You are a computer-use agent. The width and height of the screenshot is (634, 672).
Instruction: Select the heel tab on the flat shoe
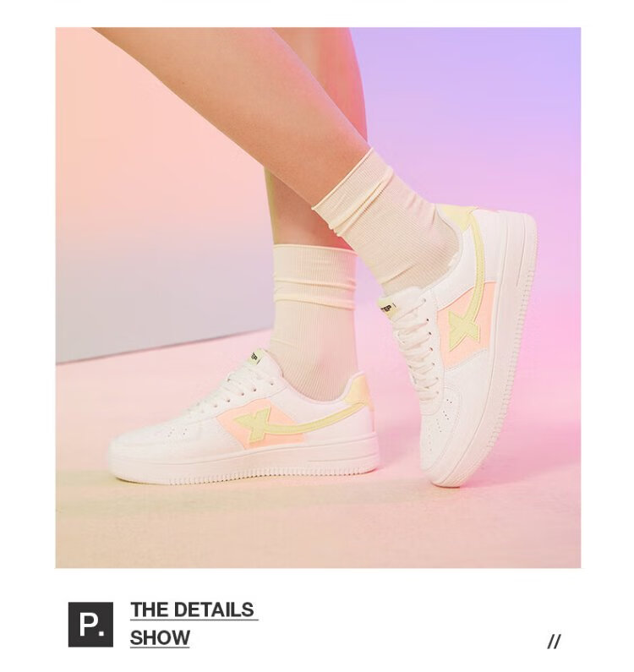(361, 390)
